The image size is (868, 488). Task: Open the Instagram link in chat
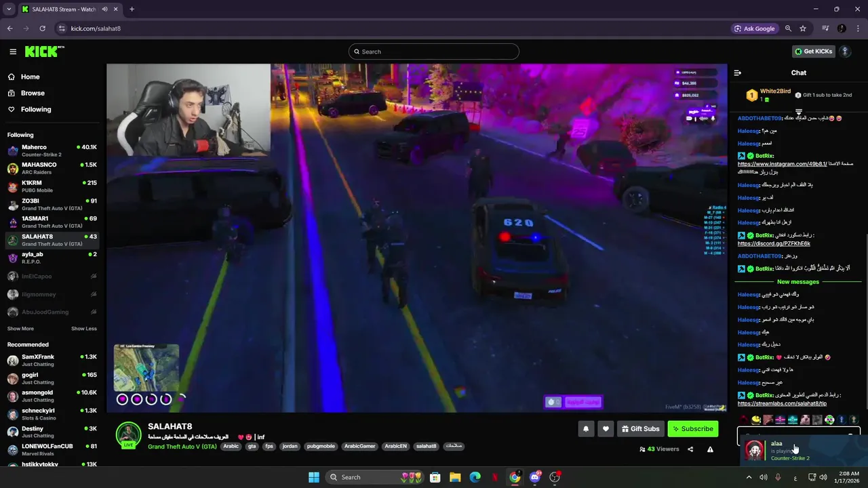pyautogui.click(x=782, y=164)
